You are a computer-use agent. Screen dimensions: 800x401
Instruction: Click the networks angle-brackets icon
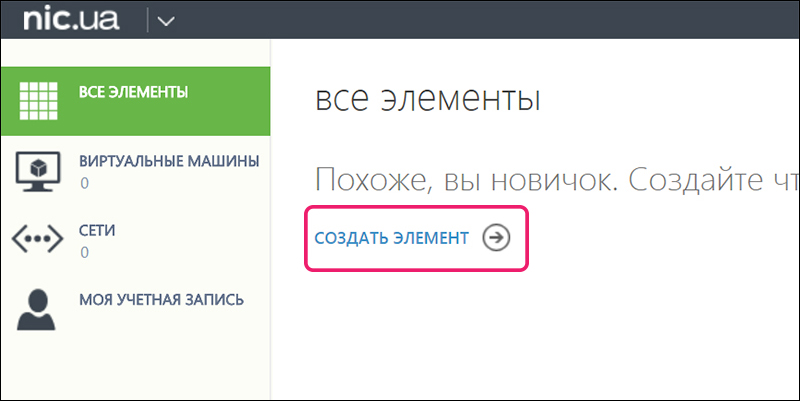point(40,240)
